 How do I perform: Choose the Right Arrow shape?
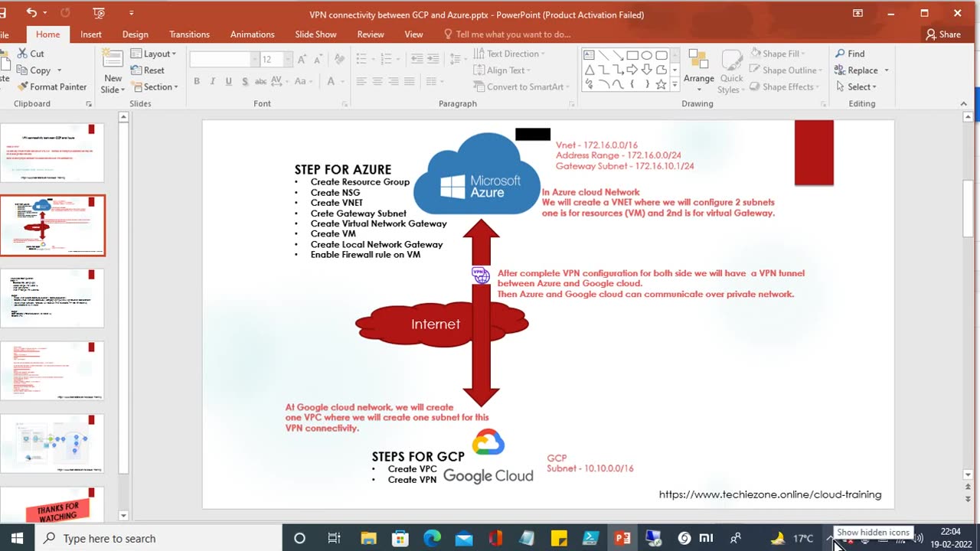pyautogui.click(x=632, y=70)
